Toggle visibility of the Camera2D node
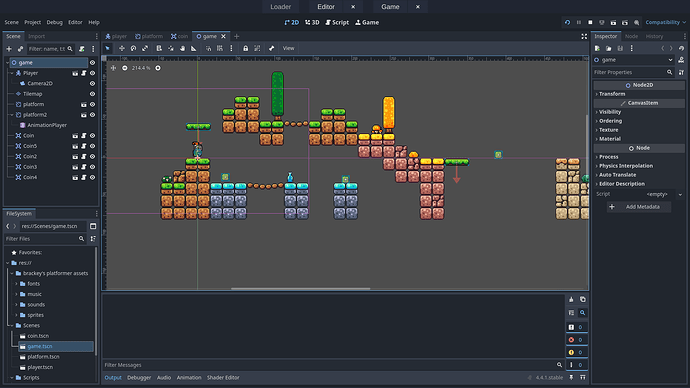 92,83
